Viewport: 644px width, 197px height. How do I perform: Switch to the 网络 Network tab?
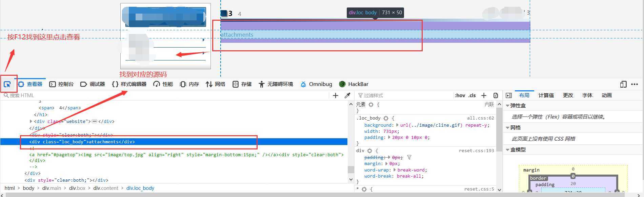[216, 84]
